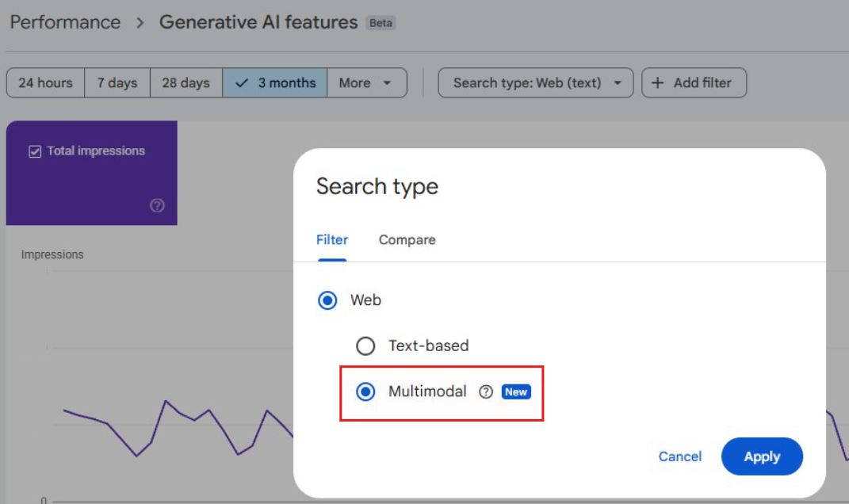Select the Web radio button
Image resolution: width=849 pixels, height=504 pixels.
pyautogui.click(x=327, y=300)
